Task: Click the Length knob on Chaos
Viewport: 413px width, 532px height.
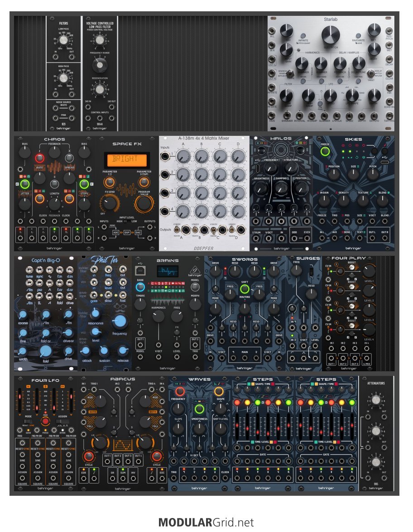Action: tap(54, 204)
